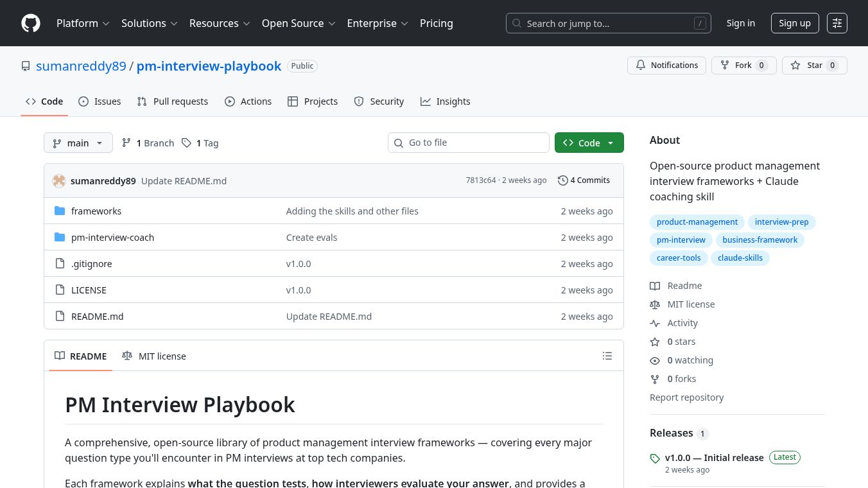Open v1.0.0 Initial release link
Screen dimensions: 868x488
click(x=714, y=458)
